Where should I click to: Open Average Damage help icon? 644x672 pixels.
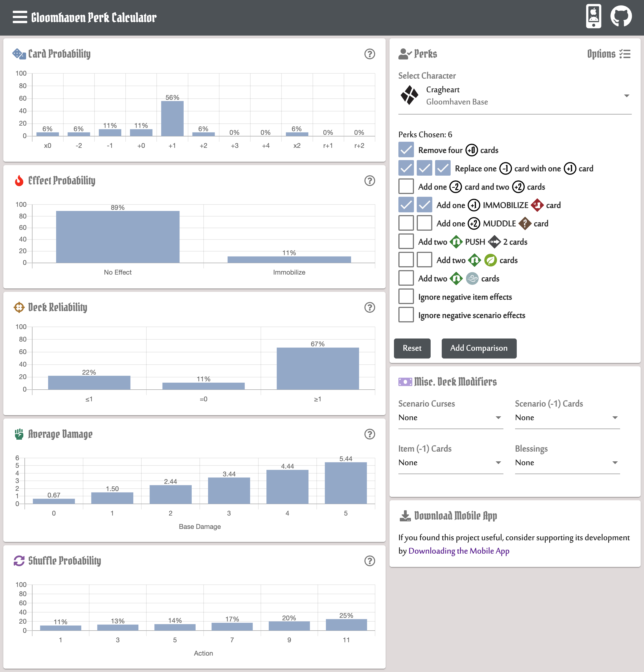click(x=369, y=434)
